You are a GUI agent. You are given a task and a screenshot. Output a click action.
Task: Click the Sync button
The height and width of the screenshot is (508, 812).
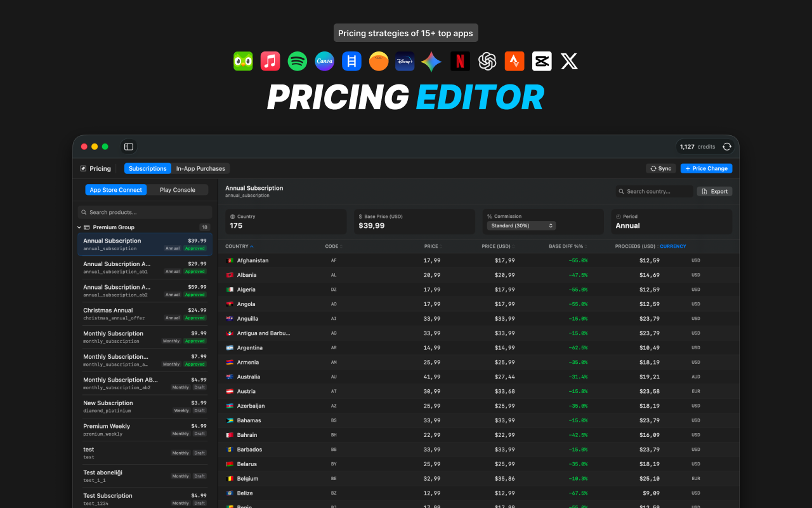click(x=660, y=168)
